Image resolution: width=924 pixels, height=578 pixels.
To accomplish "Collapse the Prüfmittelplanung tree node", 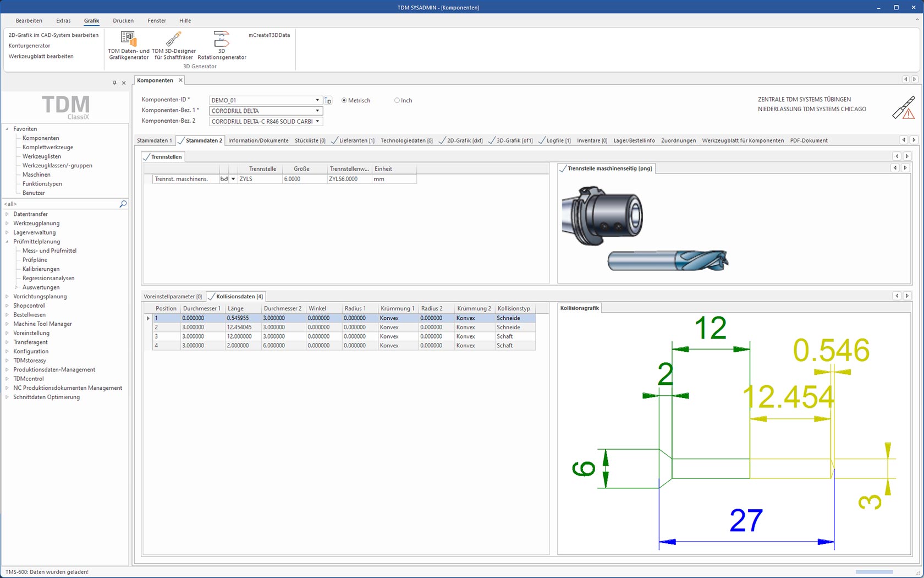I will coord(7,242).
